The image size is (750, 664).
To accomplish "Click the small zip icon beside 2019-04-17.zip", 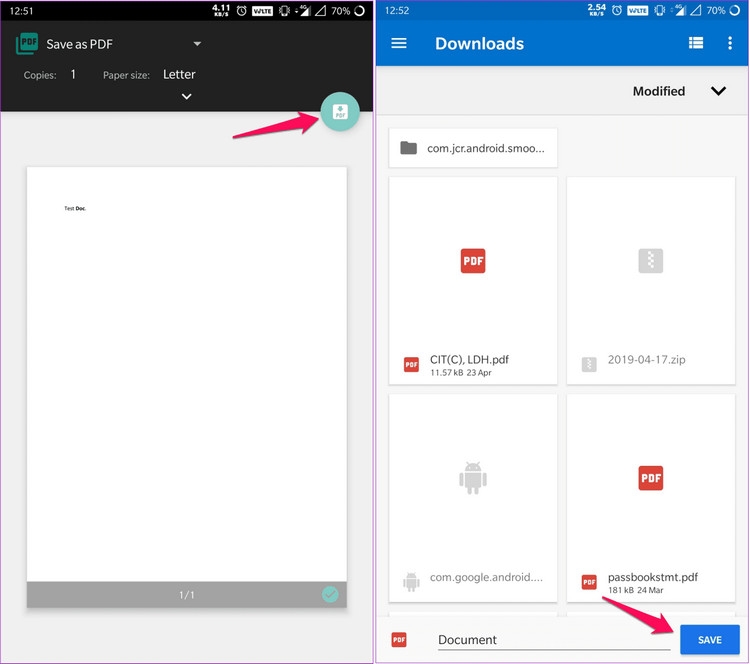I will 589,365.
